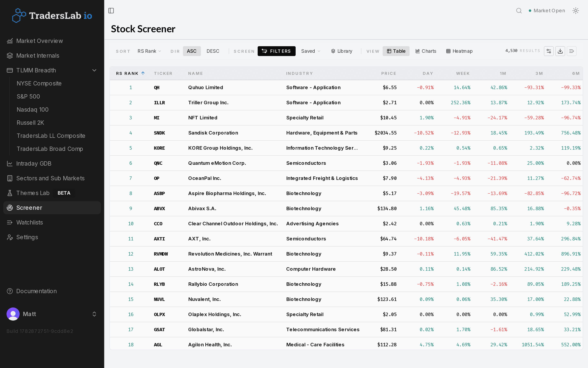Click the GSAT ticker
The height and width of the screenshot is (368, 588).
click(159, 330)
